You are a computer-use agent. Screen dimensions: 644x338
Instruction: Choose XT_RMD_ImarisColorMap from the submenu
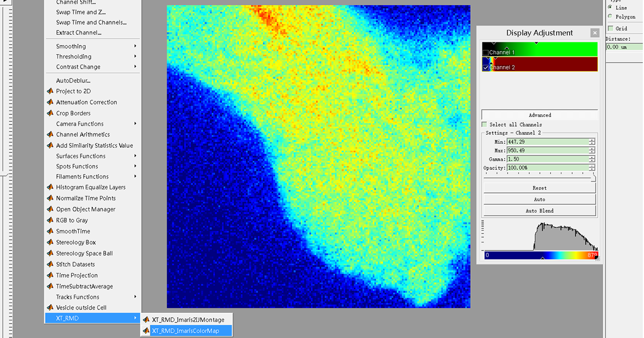(185, 330)
